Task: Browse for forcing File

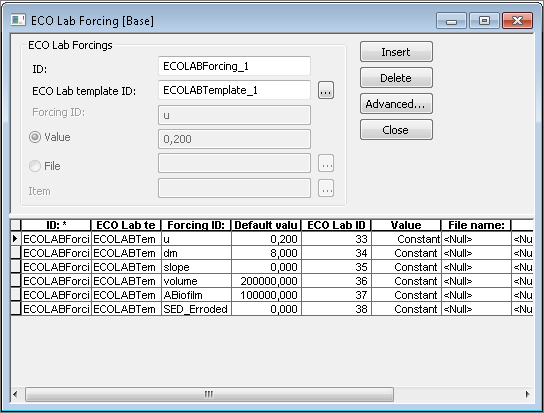Action: (x=326, y=163)
